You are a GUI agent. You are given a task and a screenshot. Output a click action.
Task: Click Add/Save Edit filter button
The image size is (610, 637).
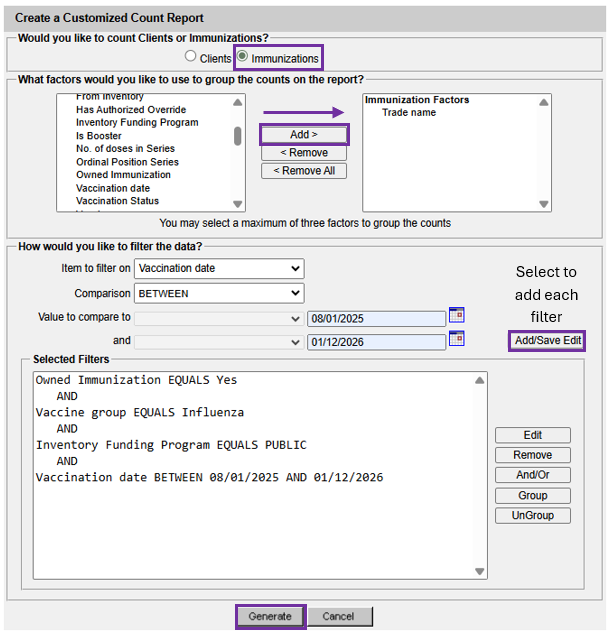click(x=546, y=341)
